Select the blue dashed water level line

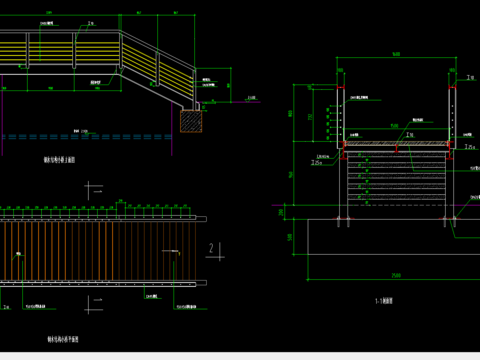87,137
